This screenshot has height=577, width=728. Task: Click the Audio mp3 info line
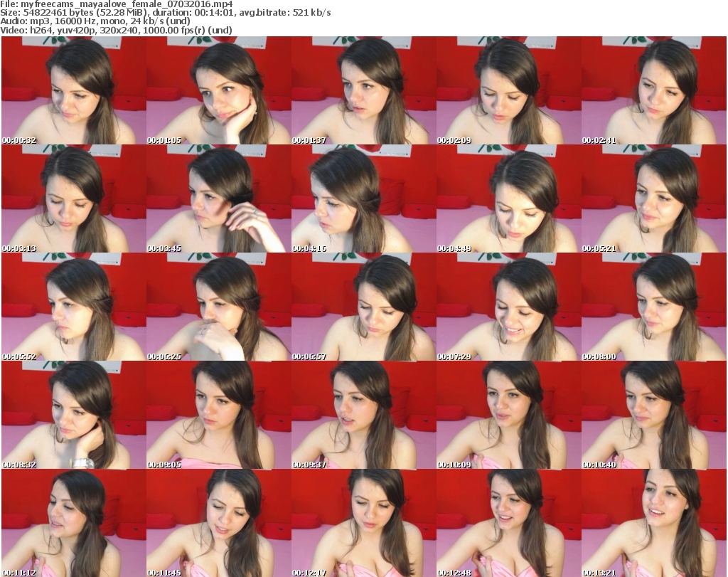pos(95,21)
